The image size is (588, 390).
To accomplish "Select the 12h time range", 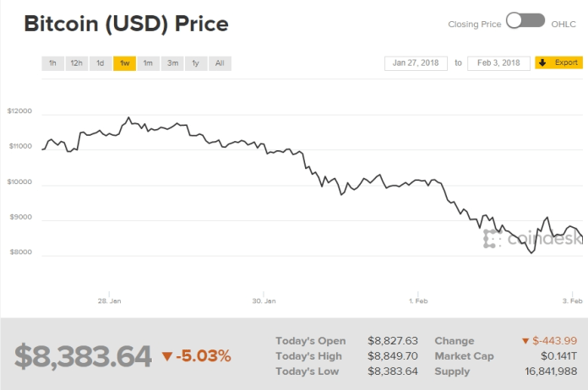I will [x=76, y=63].
